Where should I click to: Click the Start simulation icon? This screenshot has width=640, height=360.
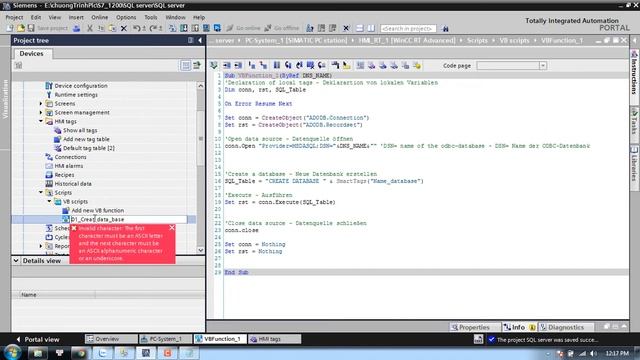[x=206, y=28]
